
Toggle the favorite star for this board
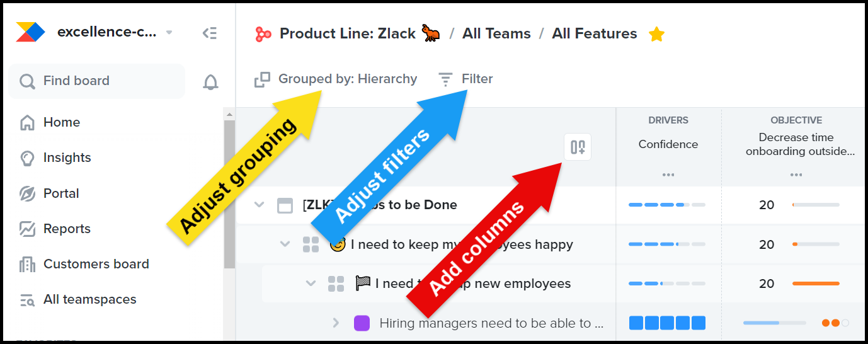pos(656,34)
